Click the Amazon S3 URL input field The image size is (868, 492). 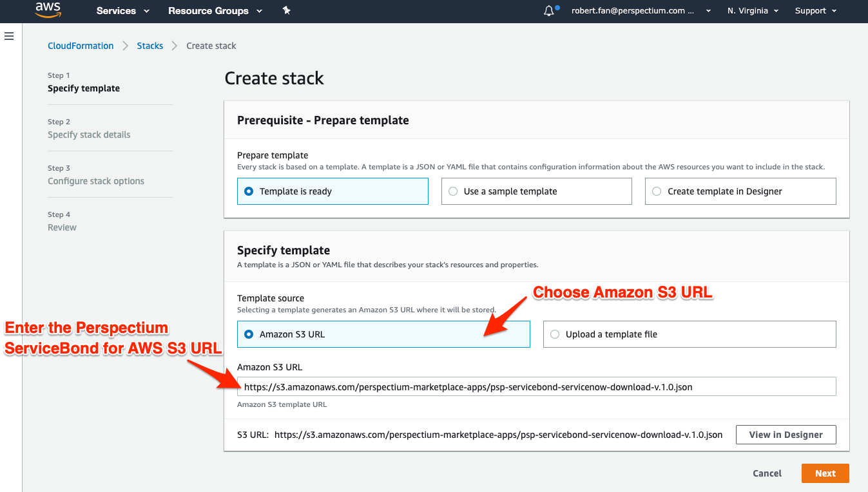[x=537, y=386]
